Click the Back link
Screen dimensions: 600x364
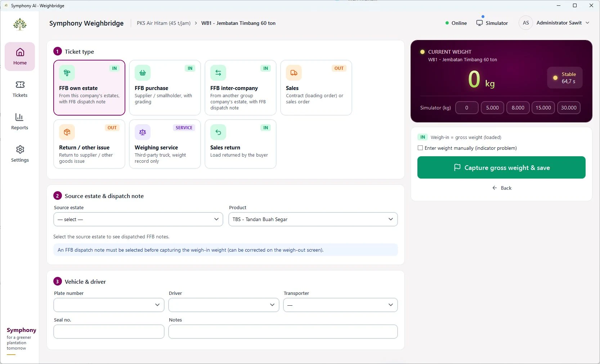click(502, 188)
